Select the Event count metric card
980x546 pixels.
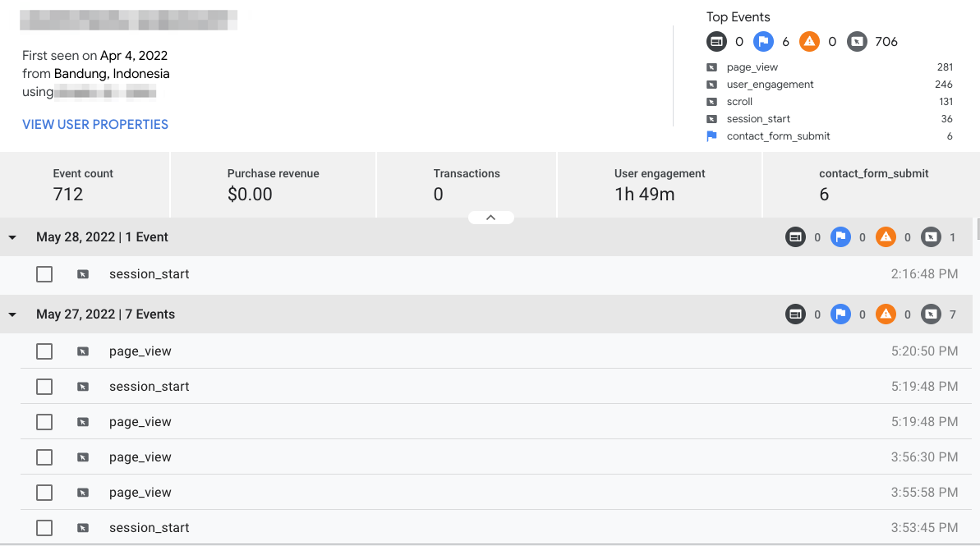(x=84, y=185)
